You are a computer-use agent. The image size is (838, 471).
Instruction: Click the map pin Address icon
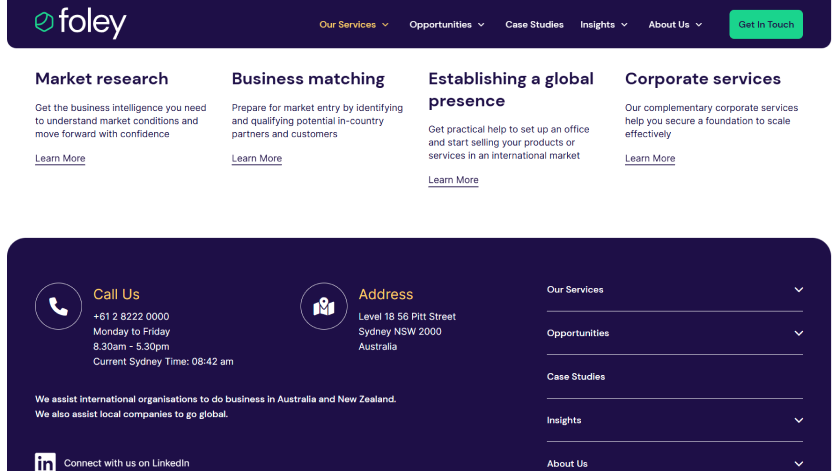[x=324, y=306]
